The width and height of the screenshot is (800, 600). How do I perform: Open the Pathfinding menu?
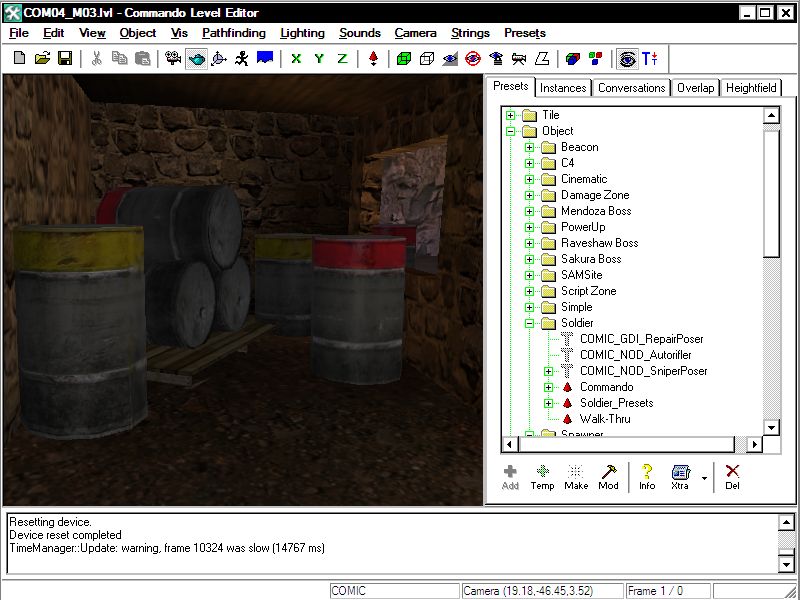click(x=234, y=33)
